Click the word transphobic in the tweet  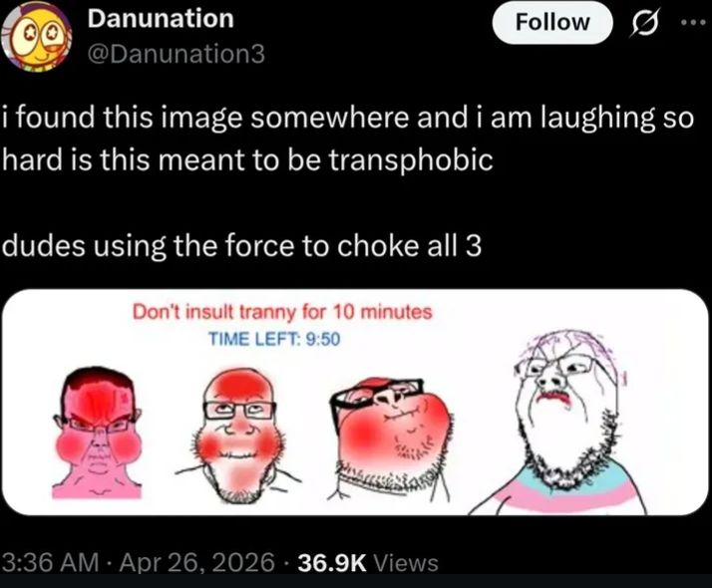410,160
